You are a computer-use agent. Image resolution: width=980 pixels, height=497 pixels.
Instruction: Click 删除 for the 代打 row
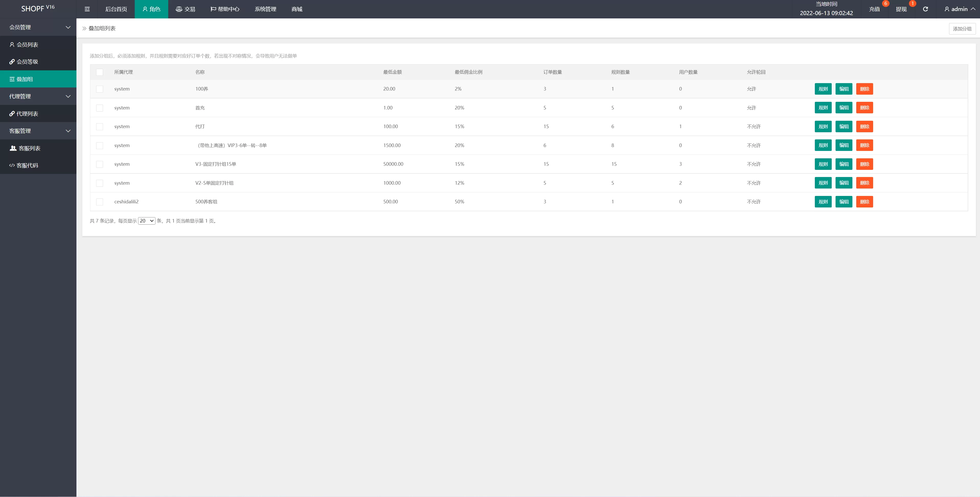tap(864, 126)
